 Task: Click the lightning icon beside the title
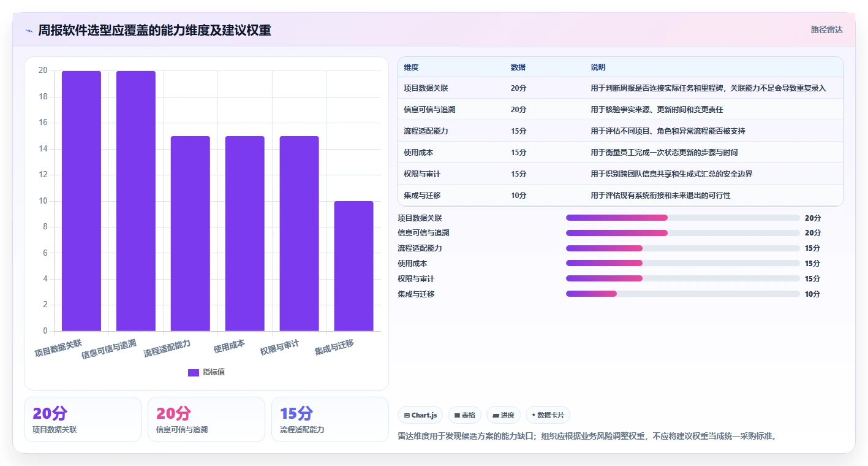click(29, 31)
